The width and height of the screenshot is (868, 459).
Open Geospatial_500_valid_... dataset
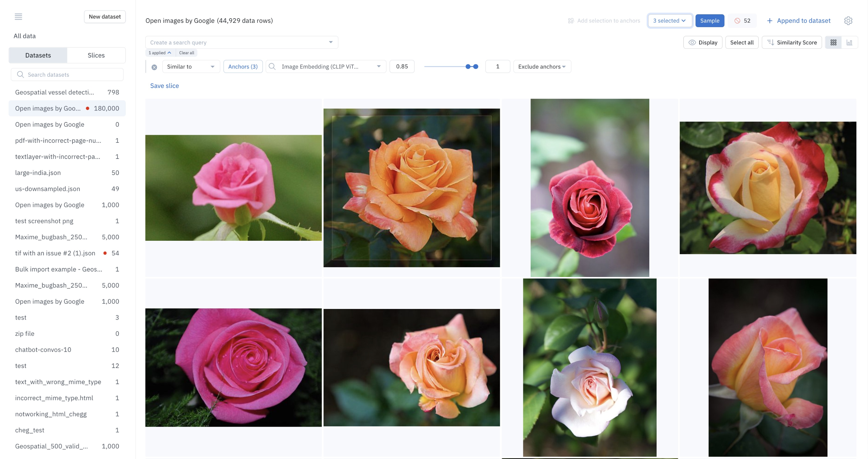[x=67, y=446]
